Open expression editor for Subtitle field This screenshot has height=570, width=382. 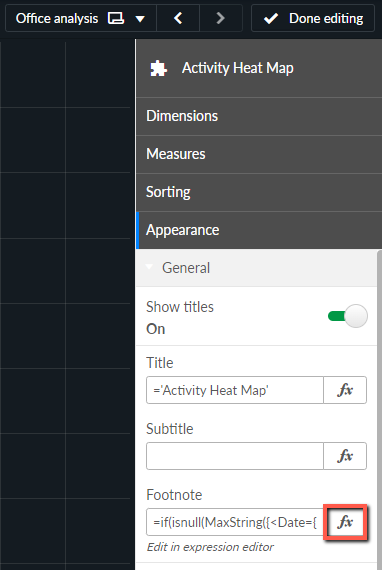[345, 456]
